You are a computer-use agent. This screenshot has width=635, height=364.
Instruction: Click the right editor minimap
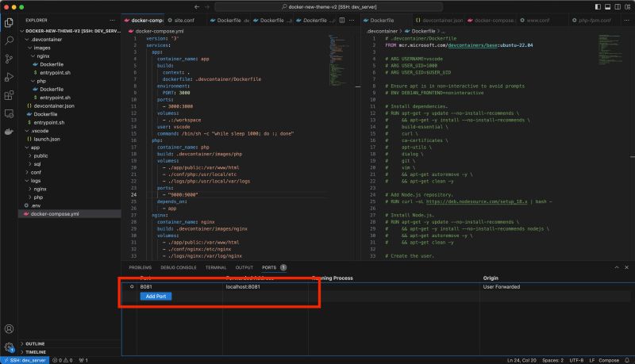point(611,49)
